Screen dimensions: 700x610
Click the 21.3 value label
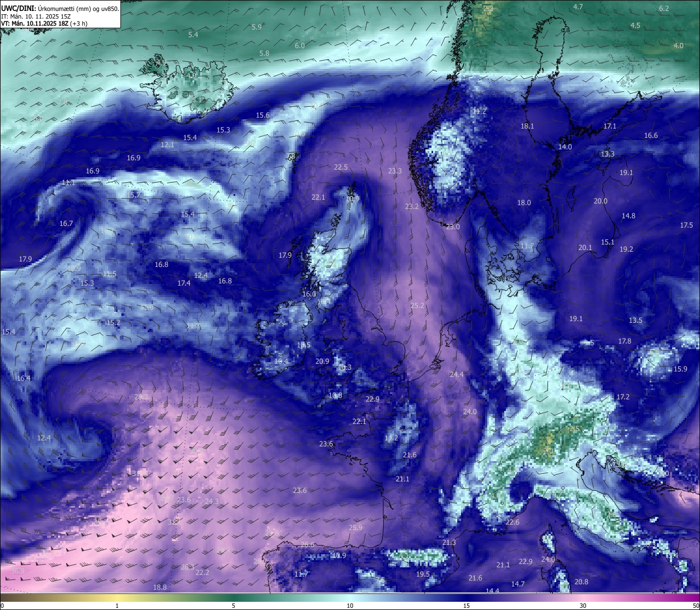pos(449,542)
